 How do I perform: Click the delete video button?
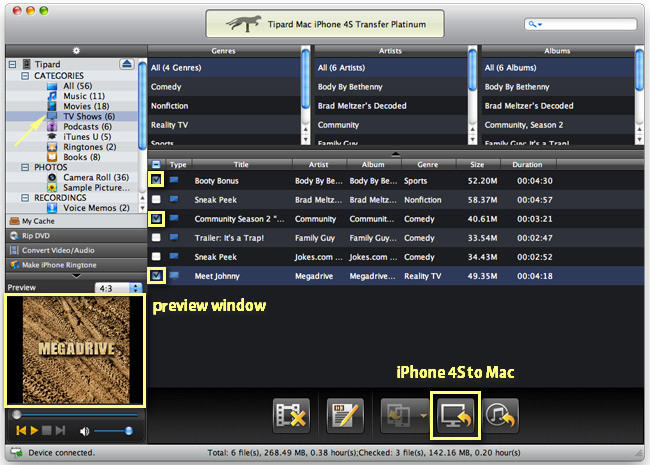click(291, 415)
